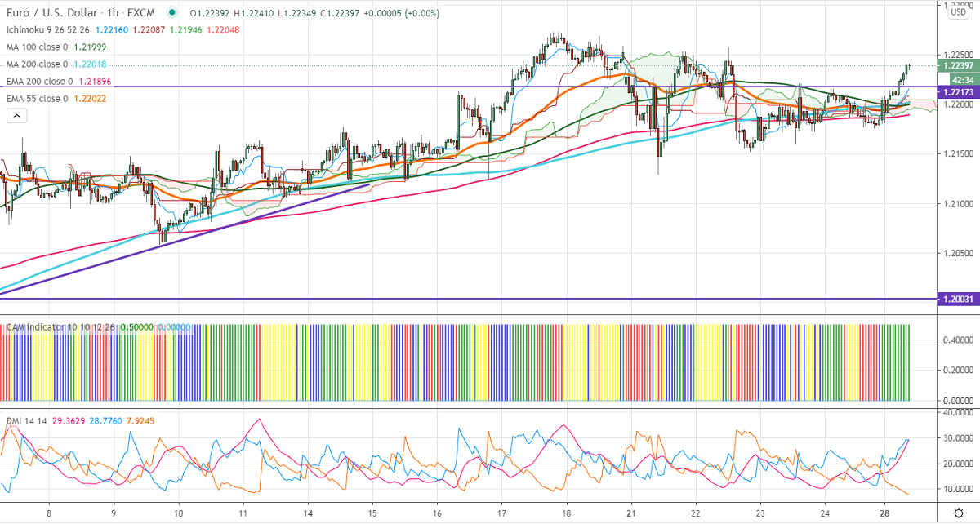
Task: Click the Ichimoku value 1.22160
Action: pos(114,30)
